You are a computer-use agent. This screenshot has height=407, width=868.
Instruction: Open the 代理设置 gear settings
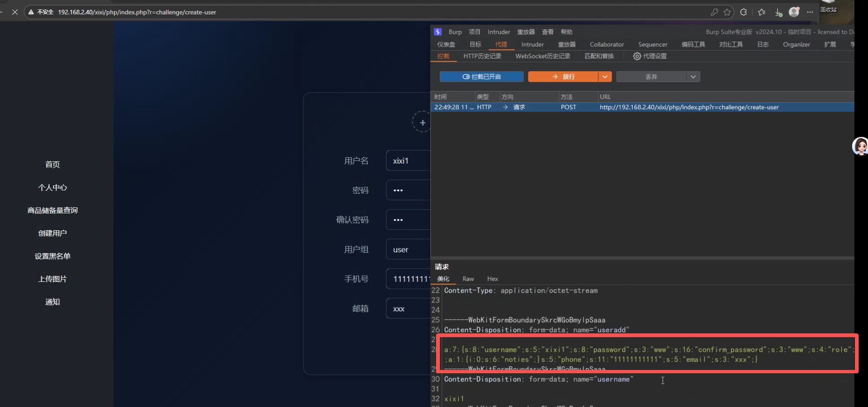pos(650,56)
